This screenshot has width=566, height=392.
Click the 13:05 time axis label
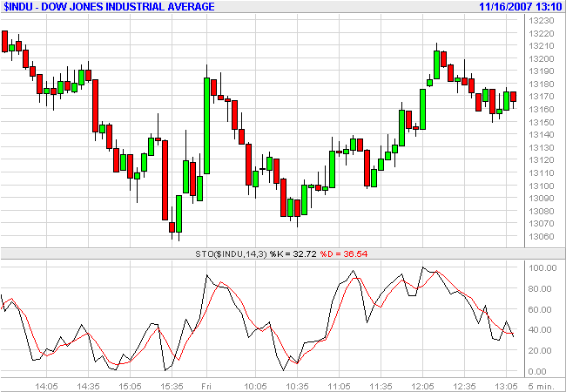click(x=507, y=387)
